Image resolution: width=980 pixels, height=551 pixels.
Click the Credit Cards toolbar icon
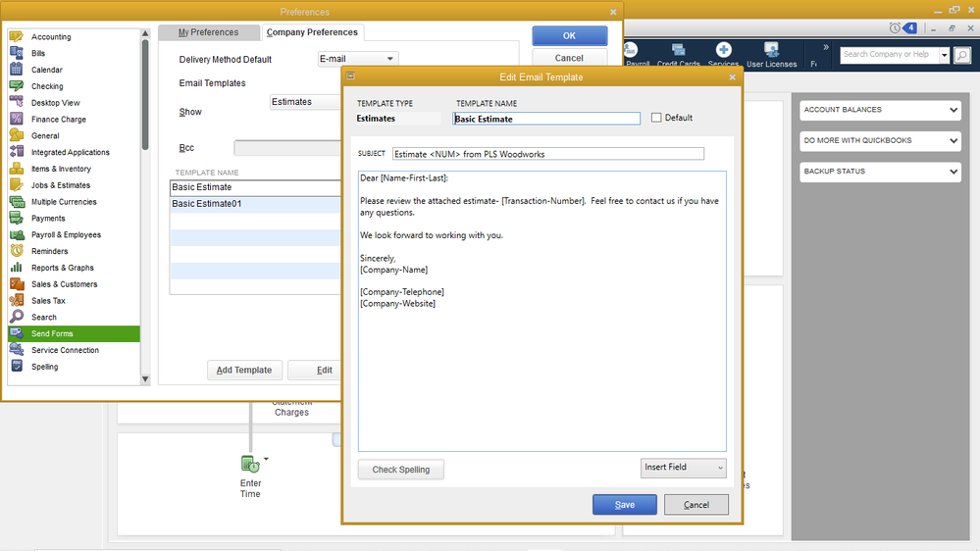[678, 50]
